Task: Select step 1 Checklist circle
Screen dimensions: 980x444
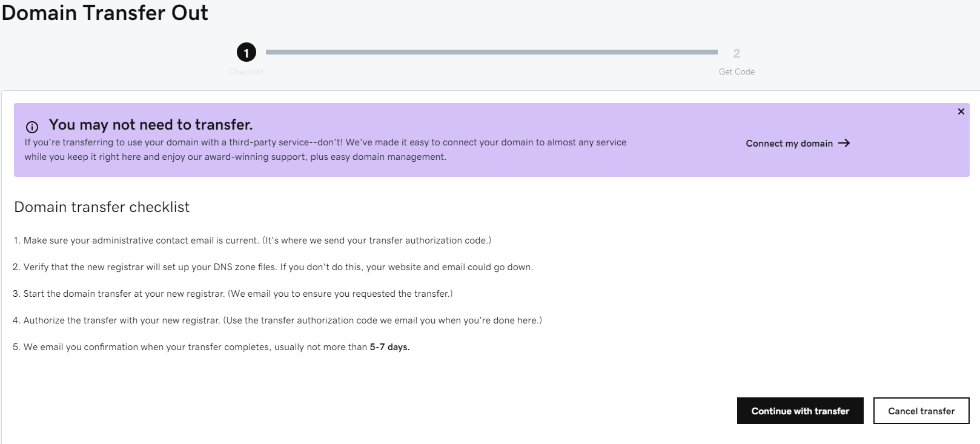Action: (247, 52)
